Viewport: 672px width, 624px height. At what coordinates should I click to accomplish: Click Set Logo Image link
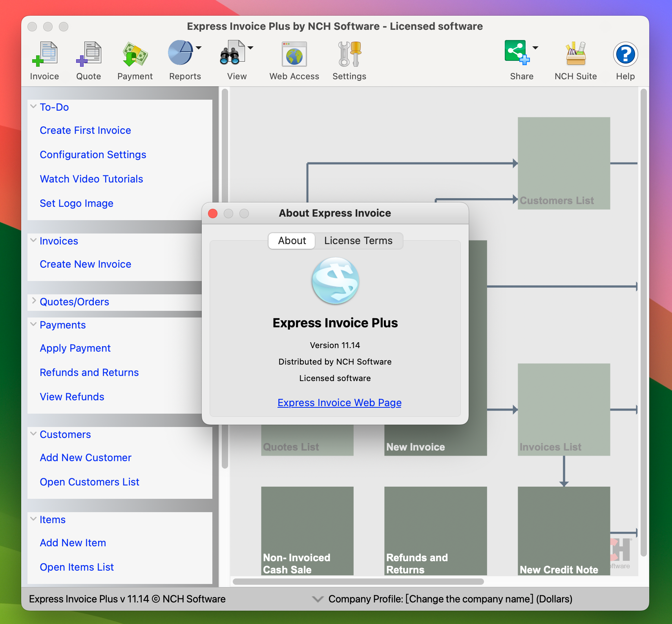(x=77, y=203)
